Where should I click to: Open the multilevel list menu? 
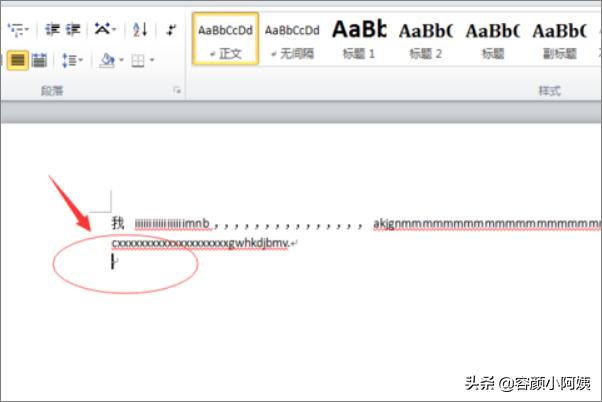point(17,30)
